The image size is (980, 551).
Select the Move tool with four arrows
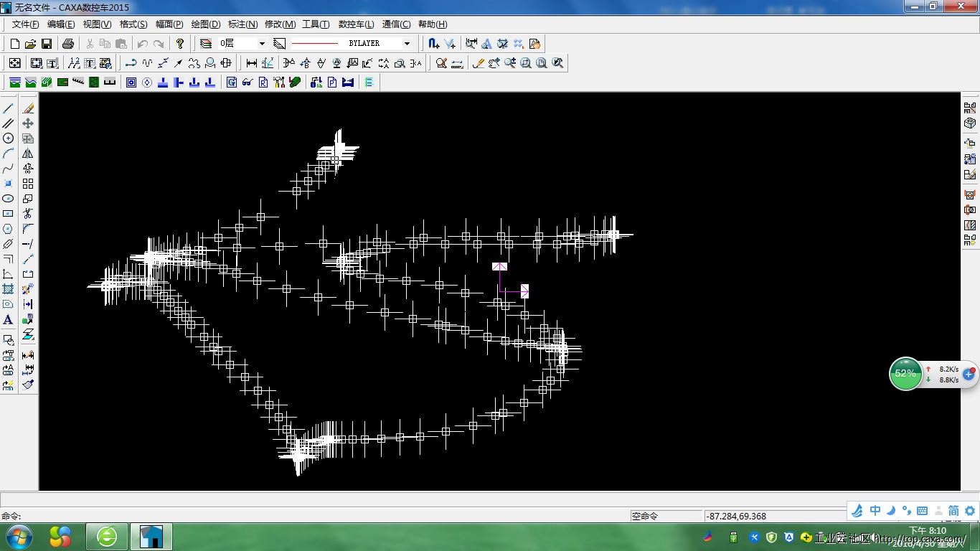click(28, 123)
